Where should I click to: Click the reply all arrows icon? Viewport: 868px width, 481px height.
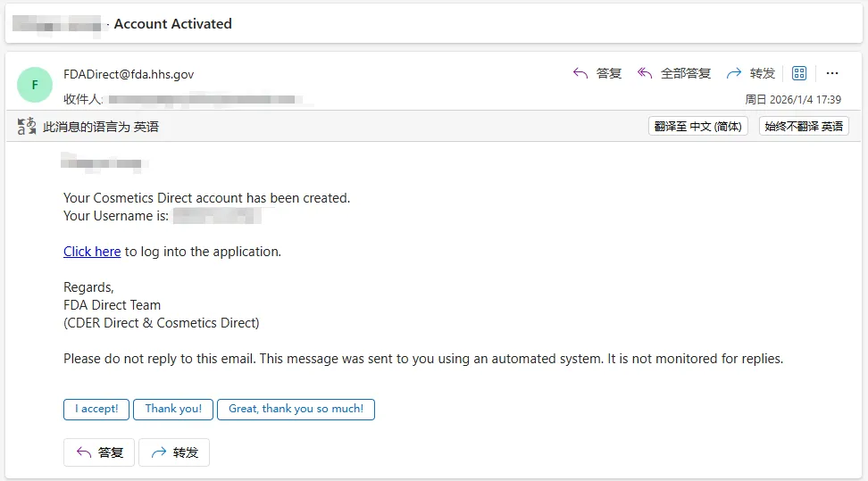(x=645, y=73)
